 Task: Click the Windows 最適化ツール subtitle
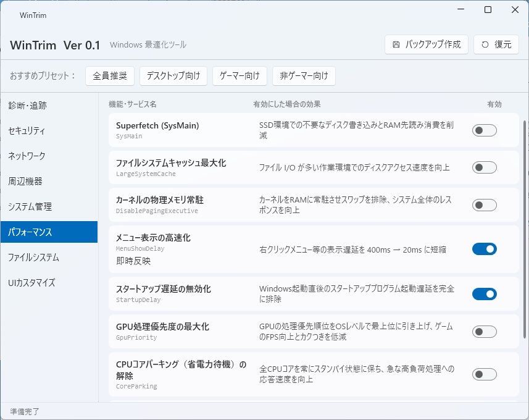click(x=148, y=44)
